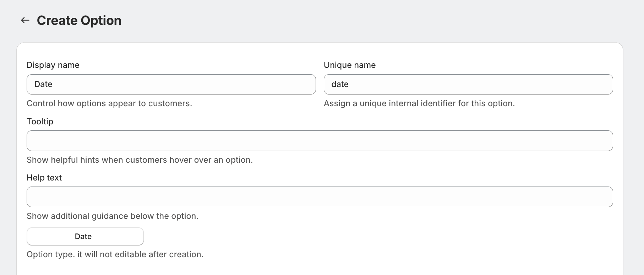Image resolution: width=644 pixels, height=275 pixels.
Task: Click 'Show helpful hints when customers hover' text
Action: pyautogui.click(x=140, y=160)
